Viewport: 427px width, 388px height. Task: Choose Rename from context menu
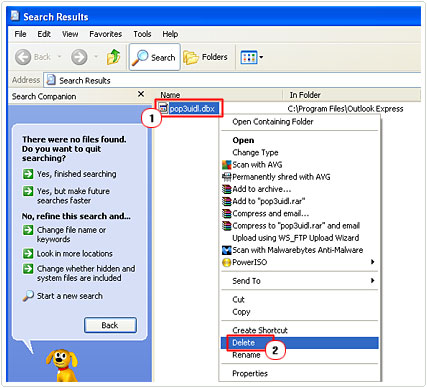coord(246,355)
